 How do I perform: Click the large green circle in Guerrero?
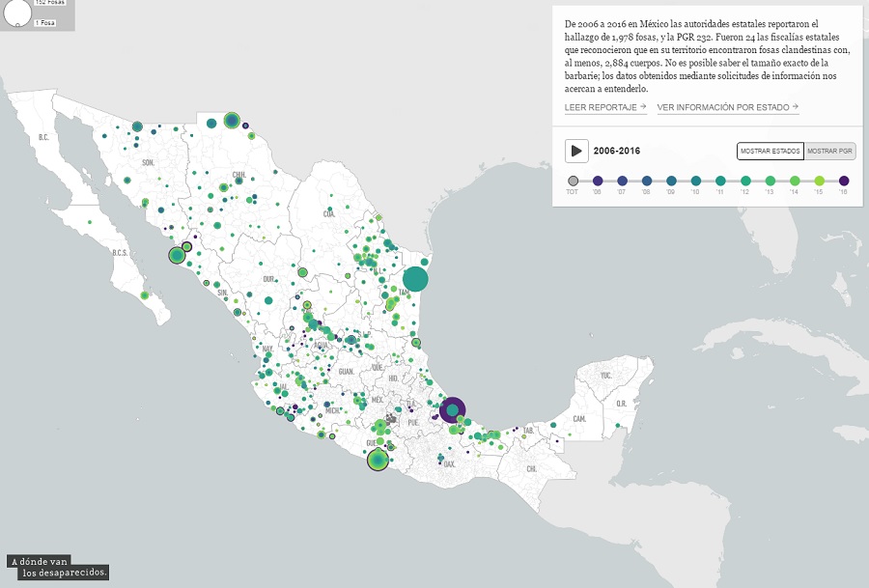(x=378, y=461)
